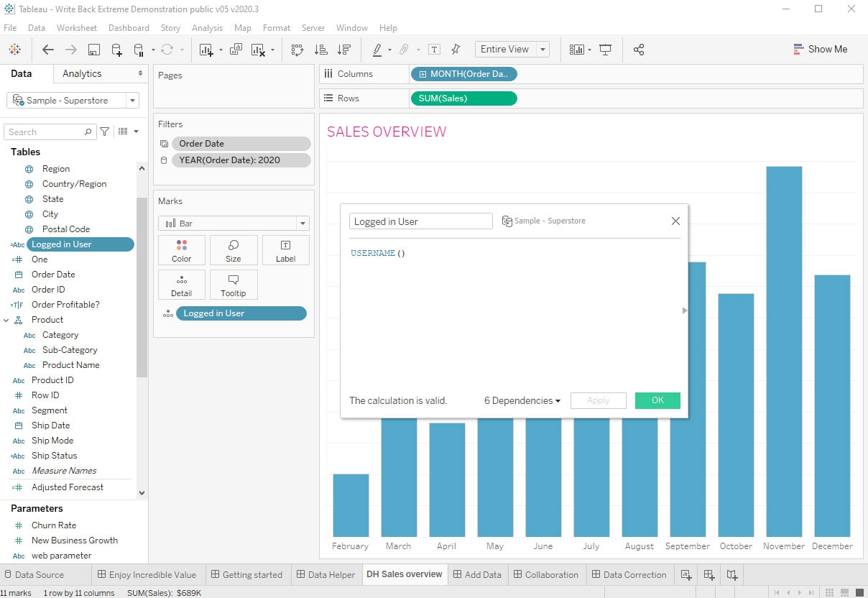Open the Color card in Marks

click(x=181, y=250)
